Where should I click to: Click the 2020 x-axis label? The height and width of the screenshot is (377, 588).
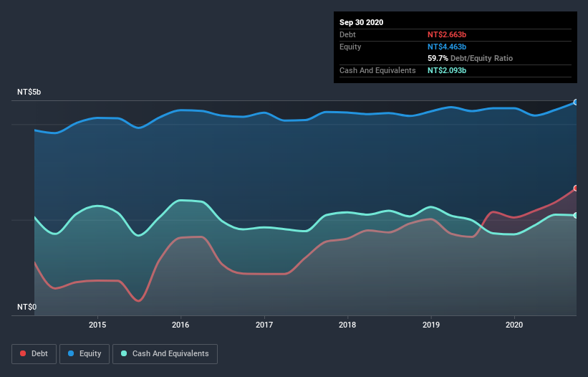tap(514, 325)
